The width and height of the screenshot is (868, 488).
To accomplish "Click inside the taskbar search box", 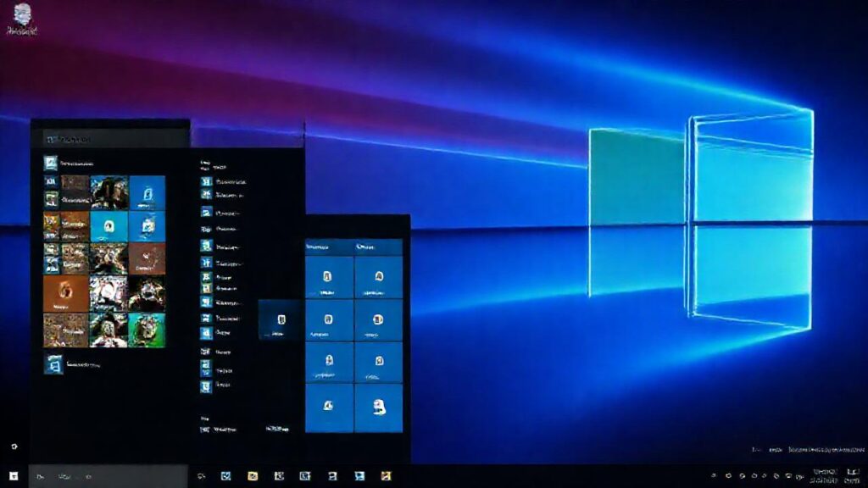I will coord(108,476).
